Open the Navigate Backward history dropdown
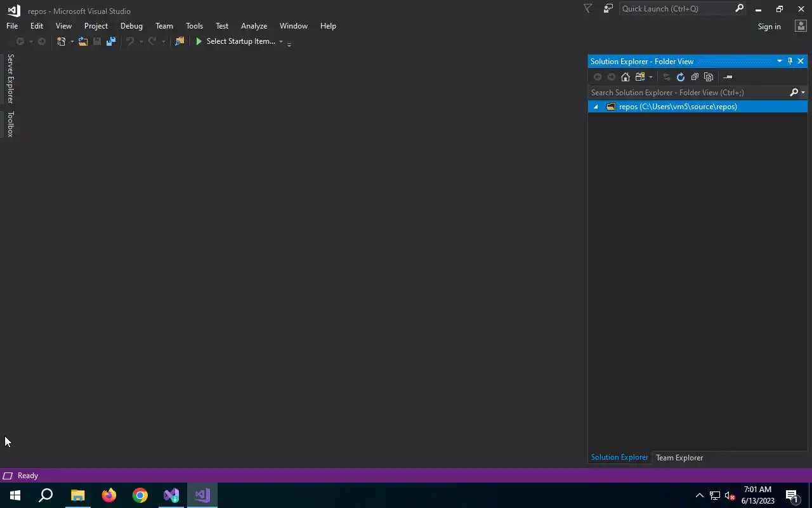The image size is (812, 508). click(x=30, y=42)
